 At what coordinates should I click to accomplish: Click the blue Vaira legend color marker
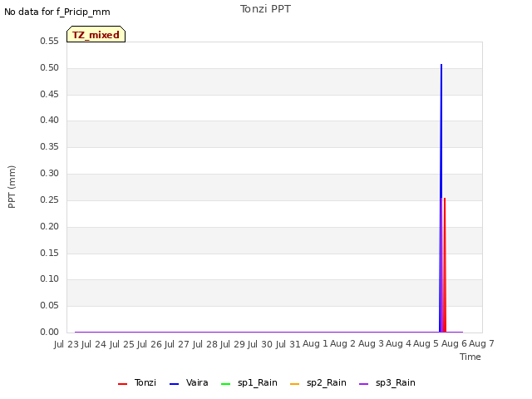(174, 384)
